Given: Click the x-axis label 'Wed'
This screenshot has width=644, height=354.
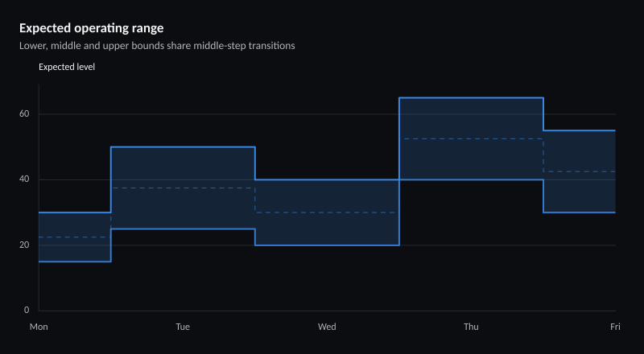Looking at the screenshot, I should pyautogui.click(x=327, y=327).
